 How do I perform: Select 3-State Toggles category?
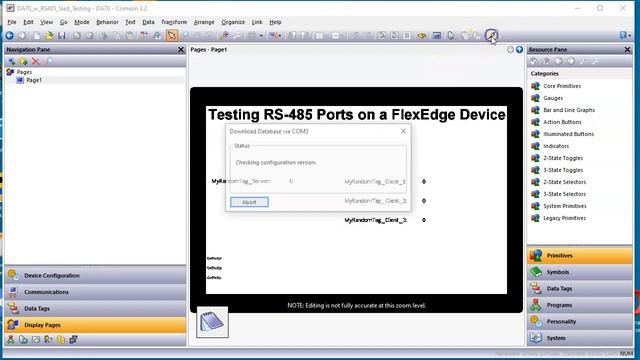[563, 170]
